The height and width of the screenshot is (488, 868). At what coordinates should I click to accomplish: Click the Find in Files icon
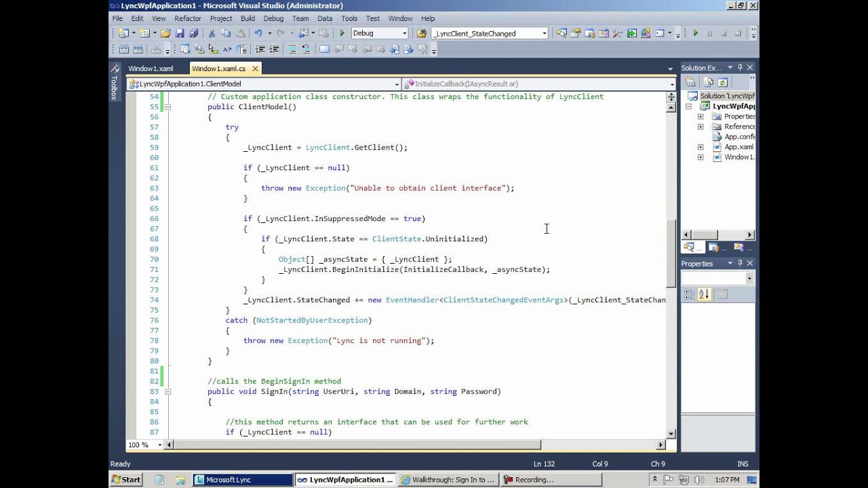[x=422, y=33]
